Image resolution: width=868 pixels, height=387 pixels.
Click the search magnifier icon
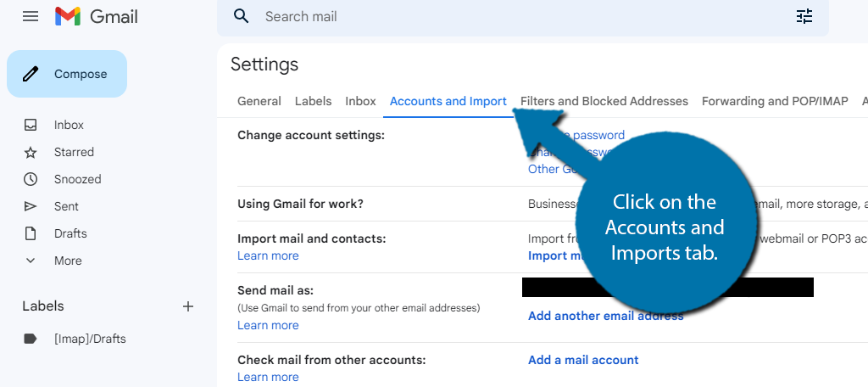pyautogui.click(x=242, y=17)
